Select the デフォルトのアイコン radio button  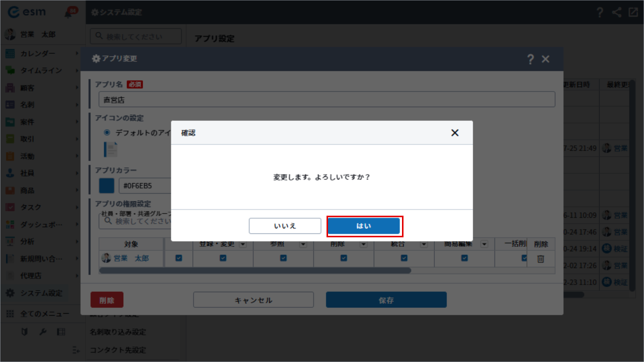tap(107, 133)
